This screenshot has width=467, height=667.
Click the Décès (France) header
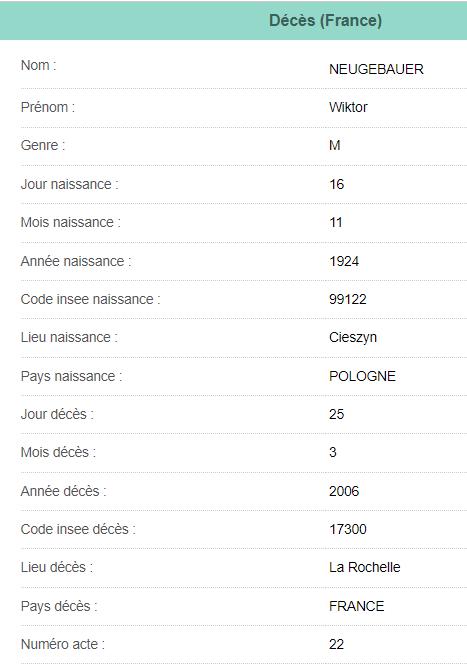point(325,20)
